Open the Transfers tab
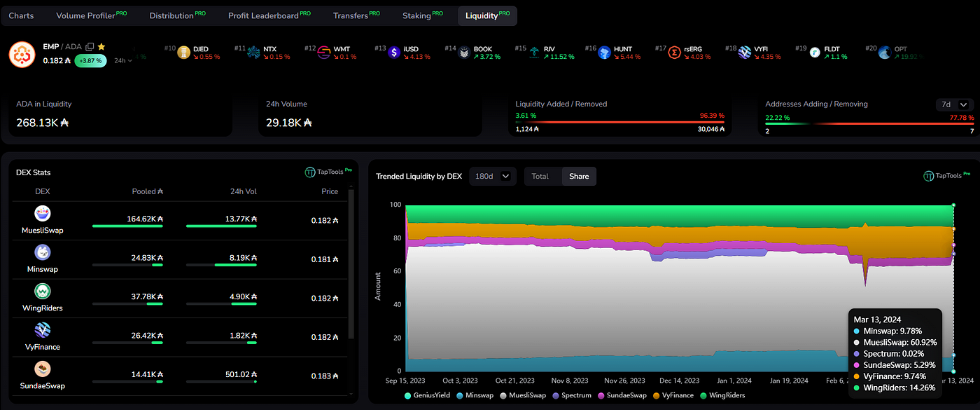 [356, 15]
